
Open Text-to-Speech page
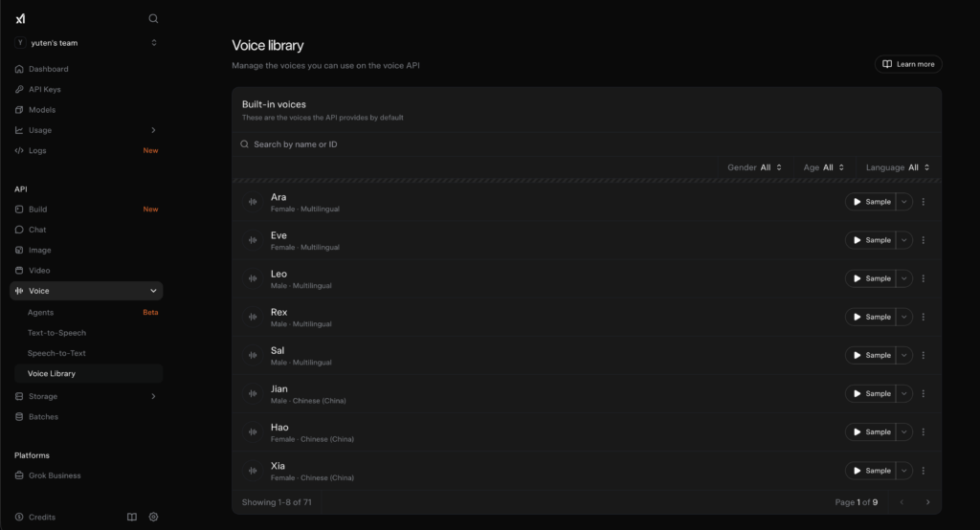(x=88, y=333)
